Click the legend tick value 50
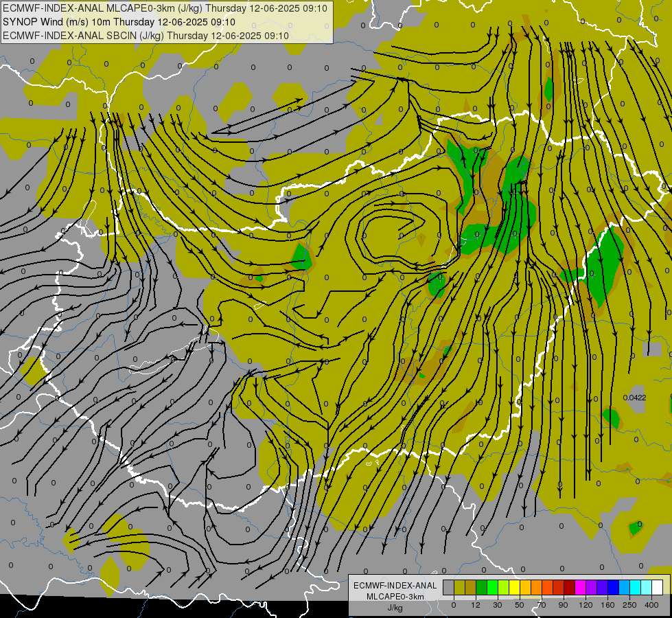Image resolution: width=672 pixels, height=618 pixels. tap(520, 605)
